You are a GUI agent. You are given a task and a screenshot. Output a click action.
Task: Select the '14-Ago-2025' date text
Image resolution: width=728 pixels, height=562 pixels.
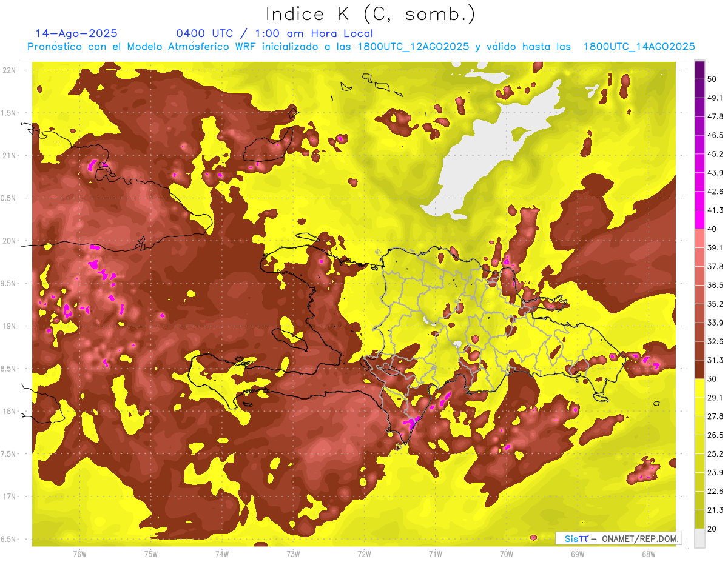coord(76,33)
